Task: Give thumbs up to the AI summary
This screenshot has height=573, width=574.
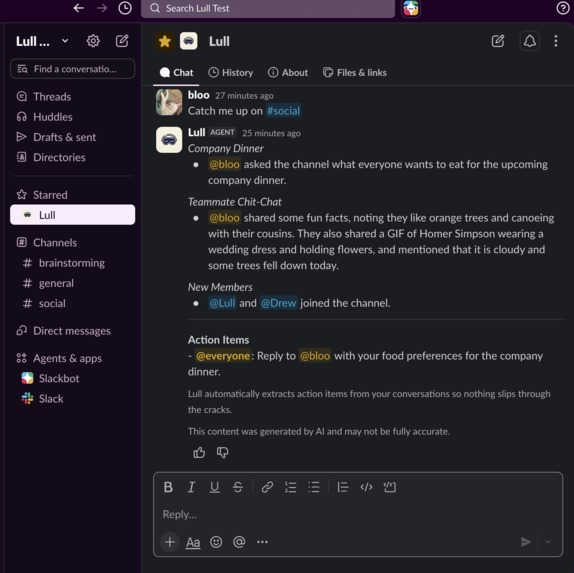Action: click(199, 453)
